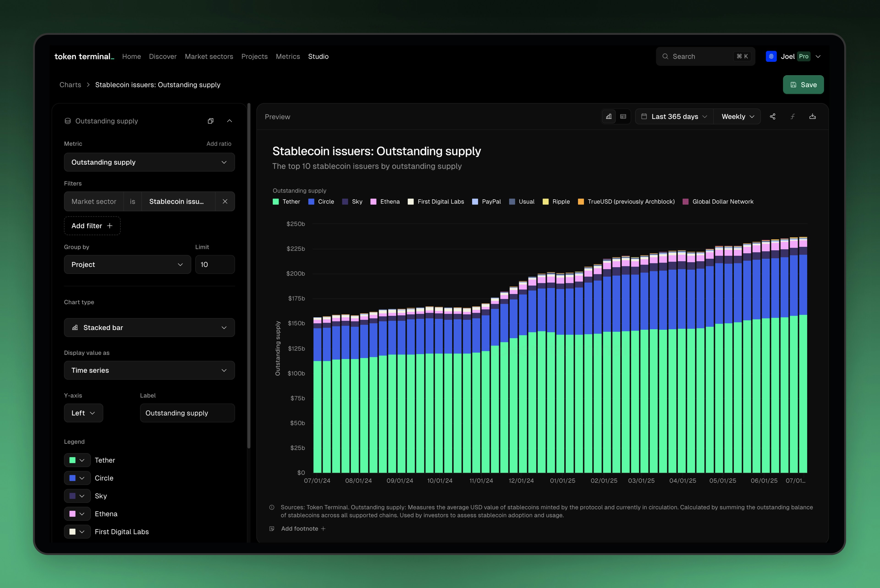Open the Discover nav item
The image size is (880, 588).
coord(162,56)
